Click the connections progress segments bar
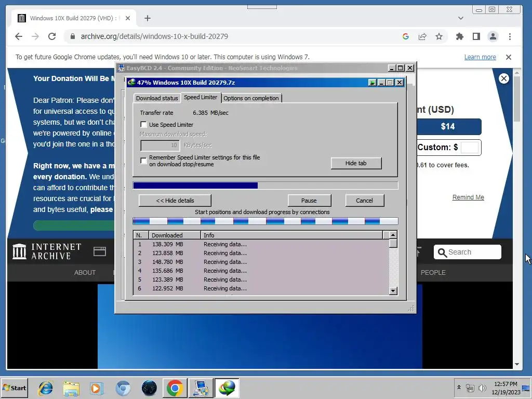This screenshot has width=532, height=399. 265,221
